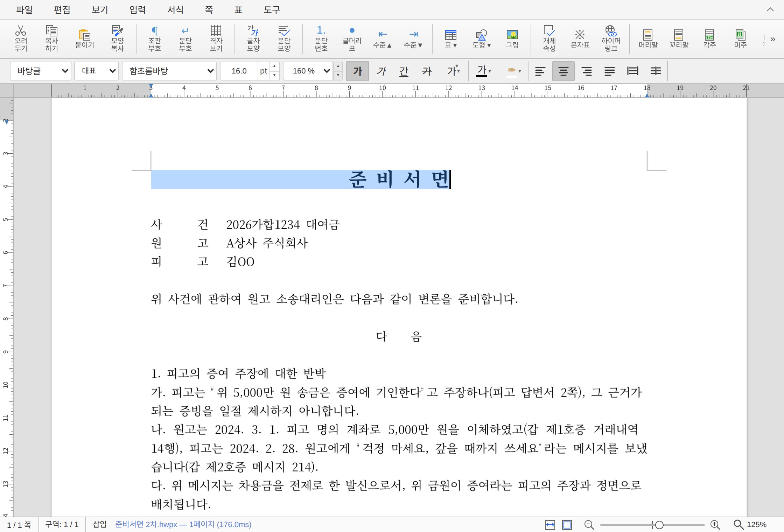Insert a 꼬리말 footer
Viewport: 784px width, 532px height.
pyautogui.click(x=679, y=38)
